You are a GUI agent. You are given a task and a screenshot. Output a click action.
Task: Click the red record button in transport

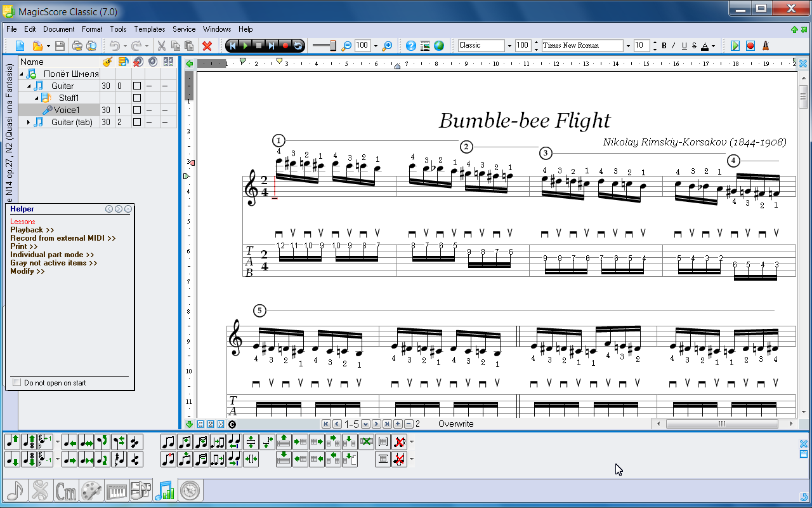(285, 46)
